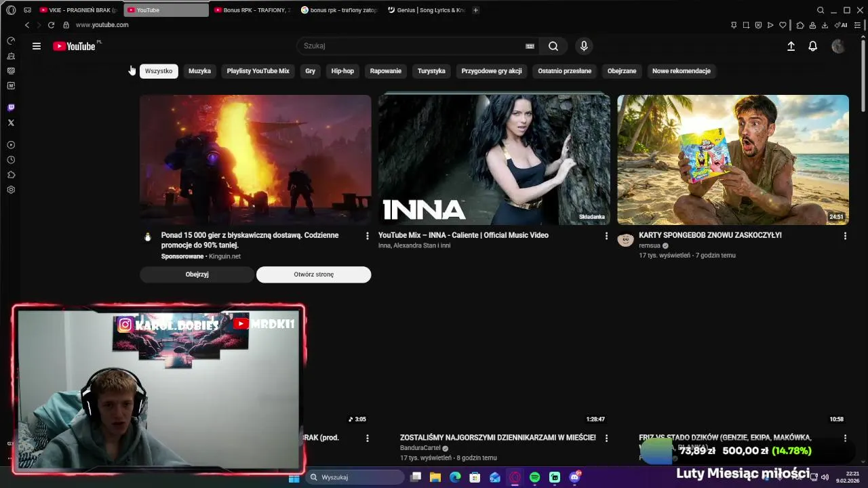868x488 pixels.
Task: Search tabs using title bar magnifier
Action: coord(821,10)
